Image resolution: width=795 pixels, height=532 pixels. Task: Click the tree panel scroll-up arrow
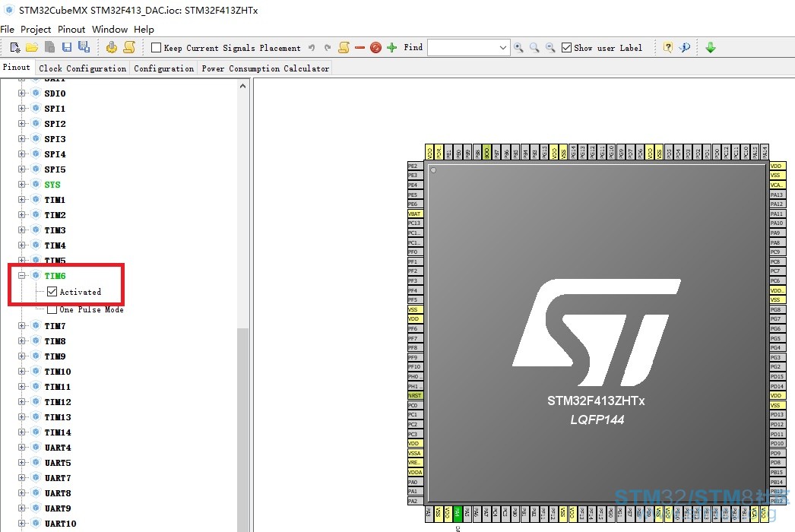tap(243, 86)
